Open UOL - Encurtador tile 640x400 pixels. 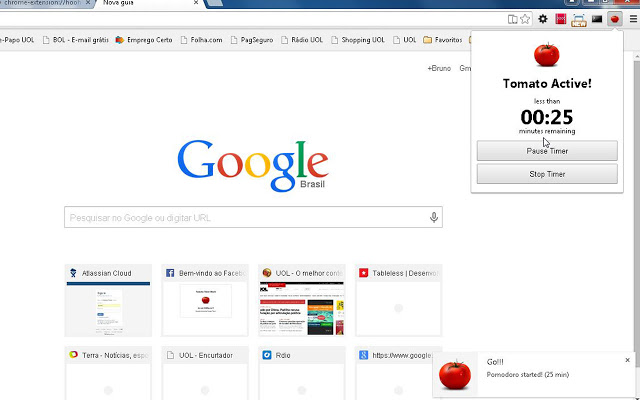(205, 373)
